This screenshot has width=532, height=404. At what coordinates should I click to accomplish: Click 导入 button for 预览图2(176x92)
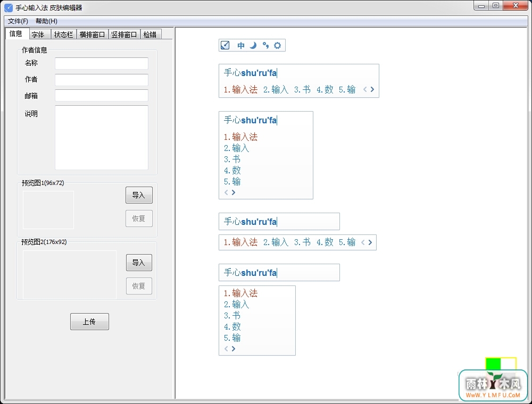pos(139,262)
